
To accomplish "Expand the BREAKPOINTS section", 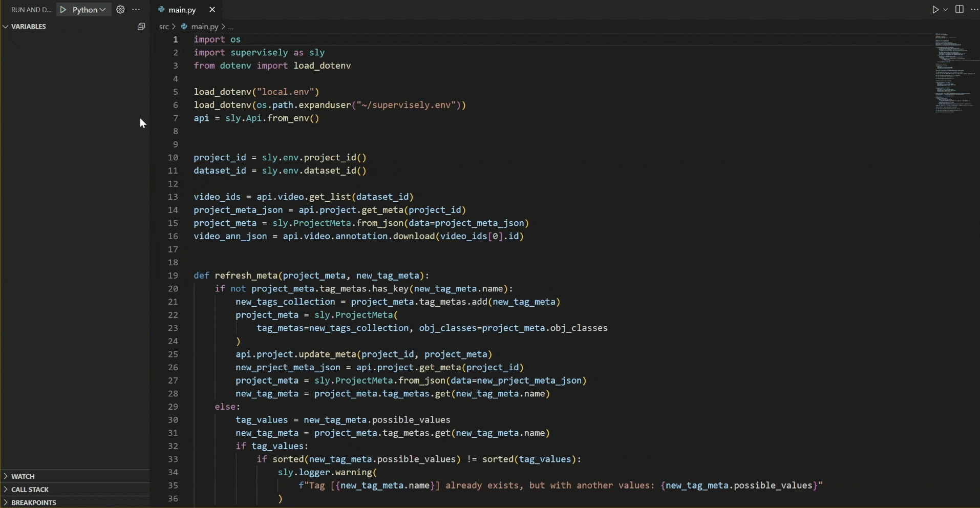I will 33,503.
